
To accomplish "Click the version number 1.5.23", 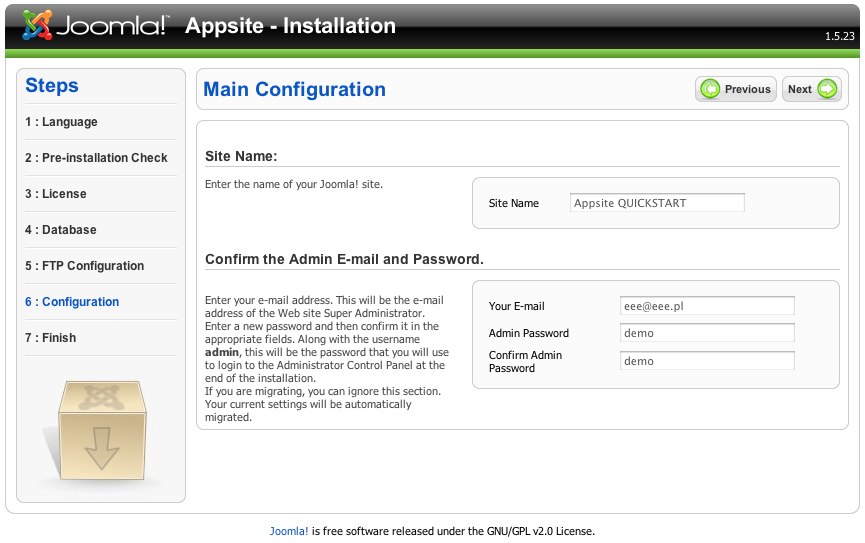I will click(840, 36).
